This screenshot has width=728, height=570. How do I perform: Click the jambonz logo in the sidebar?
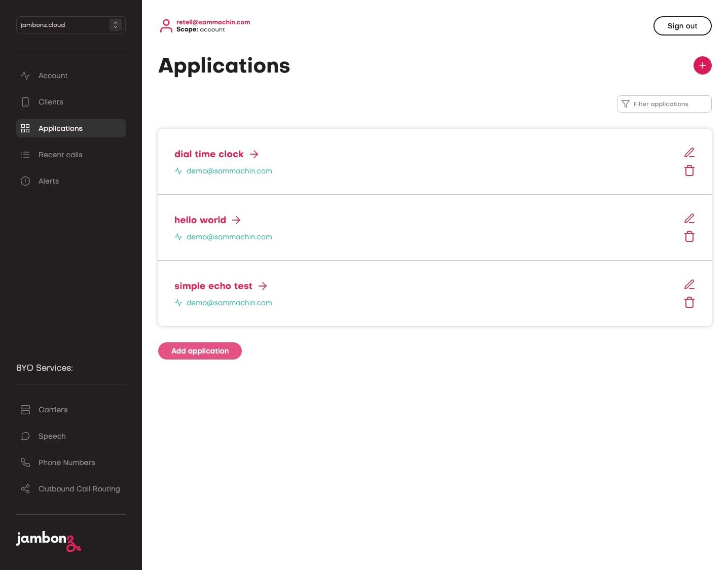[x=48, y=541]
